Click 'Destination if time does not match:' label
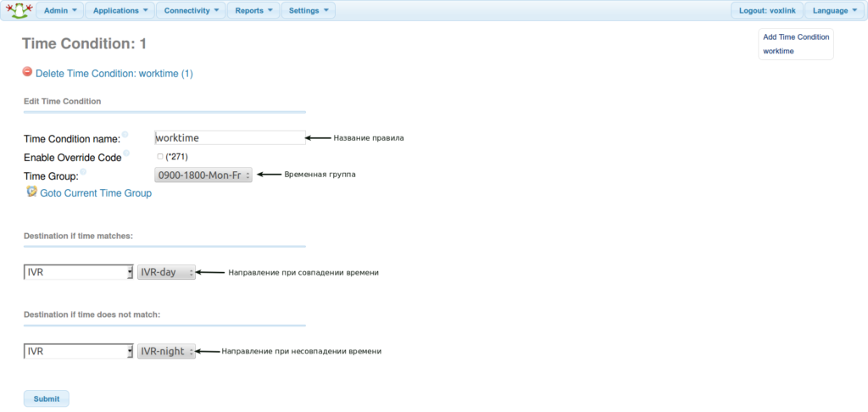 pos(92,314)
